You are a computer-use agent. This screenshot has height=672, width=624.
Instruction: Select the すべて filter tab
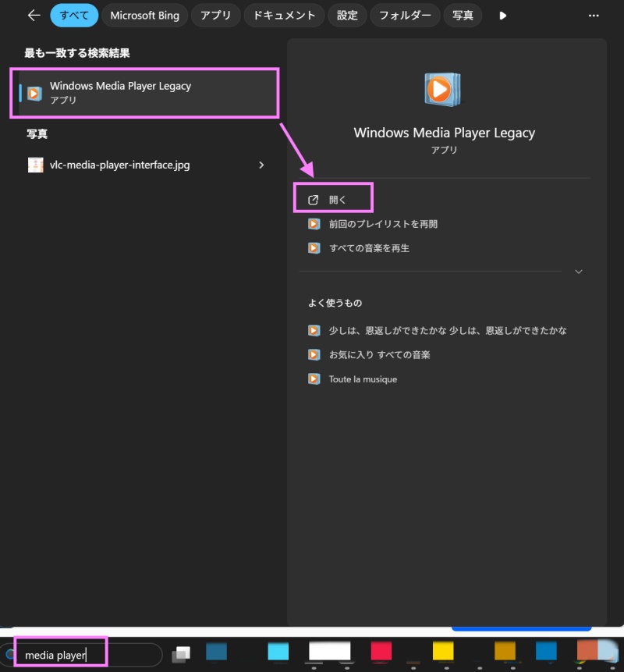(x=74, y=16)
